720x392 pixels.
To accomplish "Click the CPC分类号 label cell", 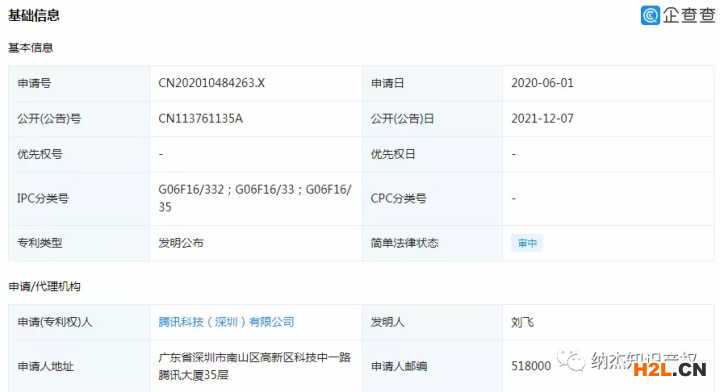I will point(432,198).
